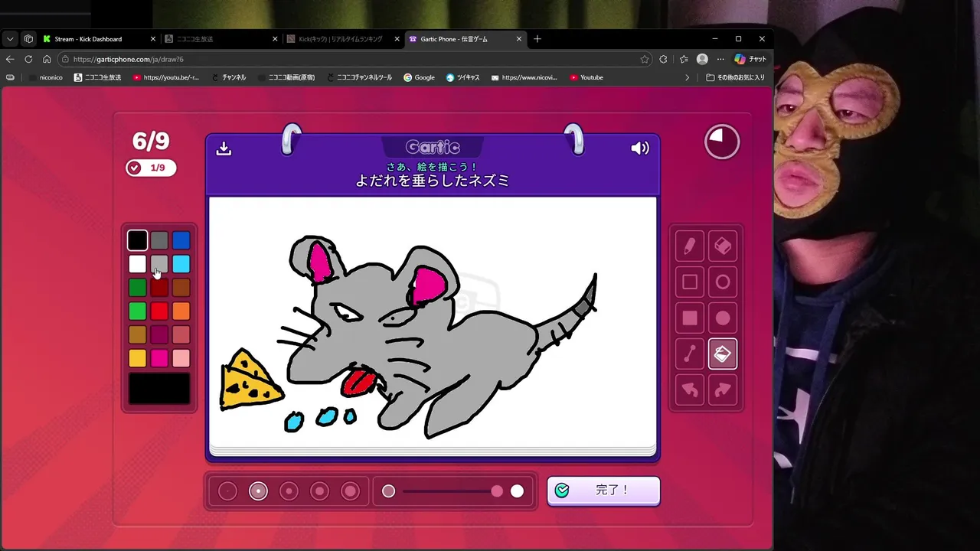Select the filled rectangle tool
The image size is (980, 551).
tap(690, 318)
